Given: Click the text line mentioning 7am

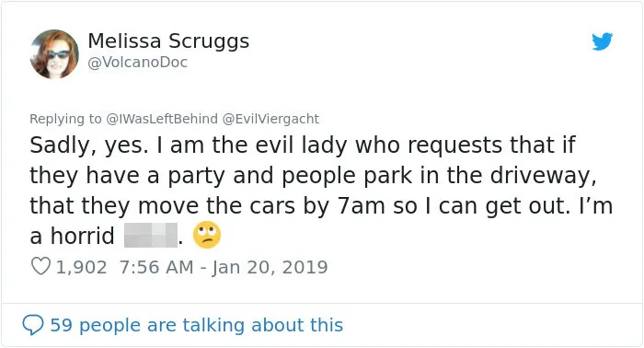Looking at the screenshot, I should pyautogui.click(x=321, y=205).
